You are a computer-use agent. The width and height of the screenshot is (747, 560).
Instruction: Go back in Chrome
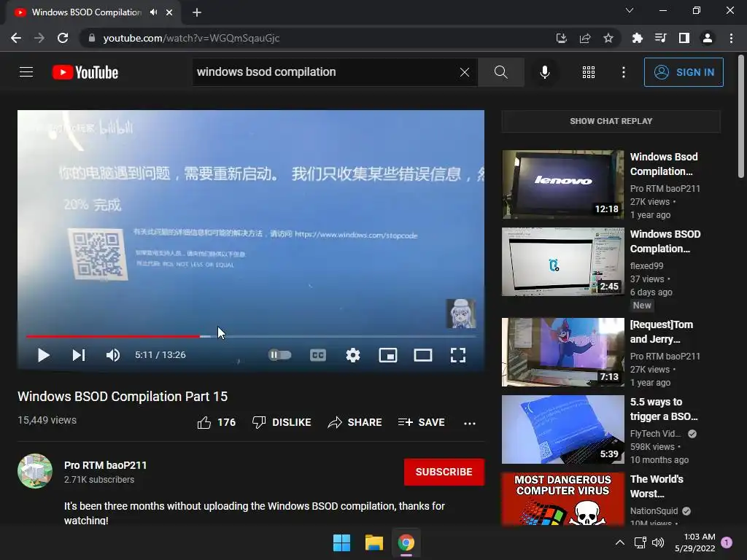[16, 38]
